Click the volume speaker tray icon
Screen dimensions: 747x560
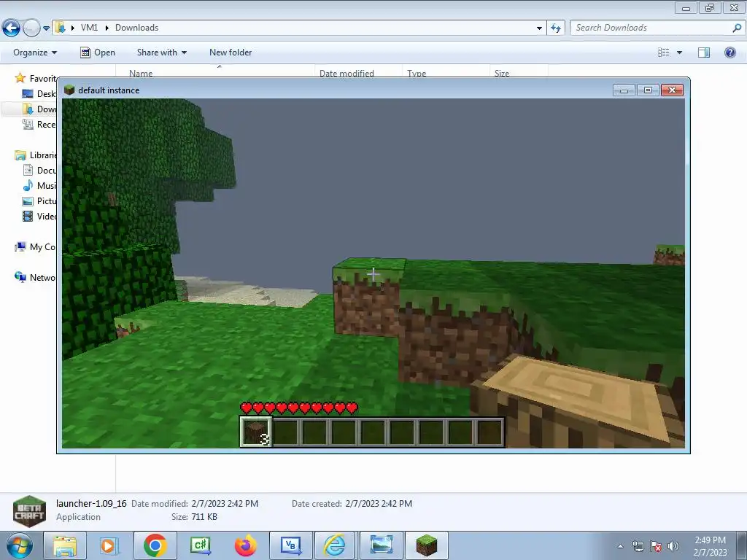[x=673, y=546]
